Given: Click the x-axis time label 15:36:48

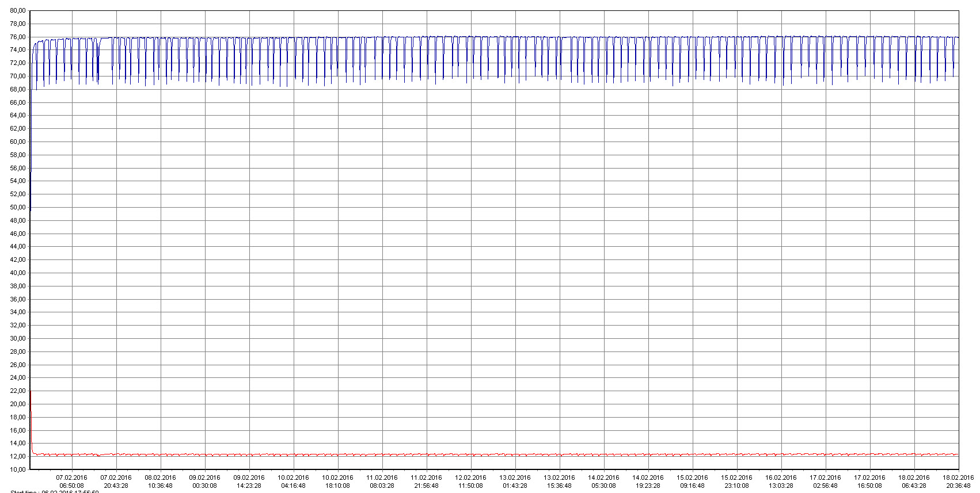Looking at the screenshot, I should click(559, 486).
